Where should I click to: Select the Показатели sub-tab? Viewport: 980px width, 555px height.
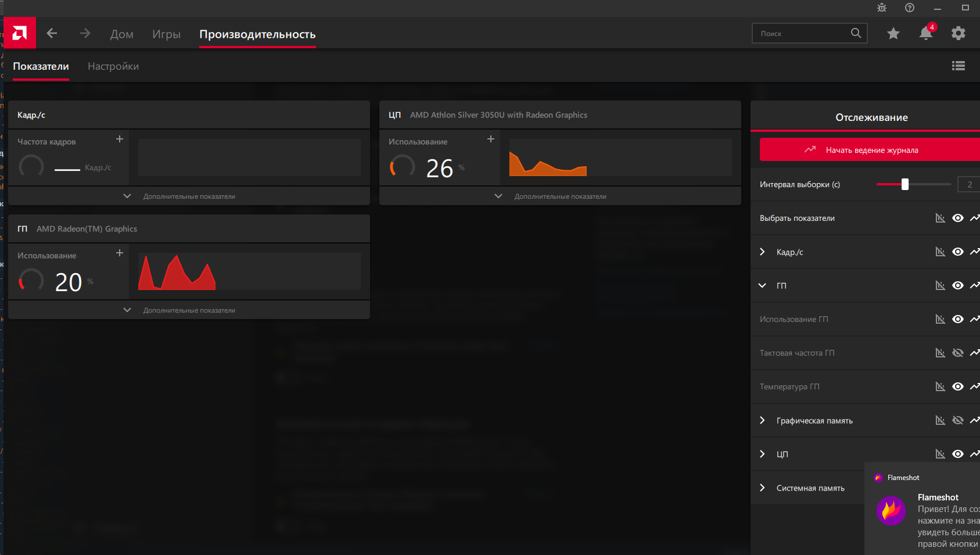(41, 66)
